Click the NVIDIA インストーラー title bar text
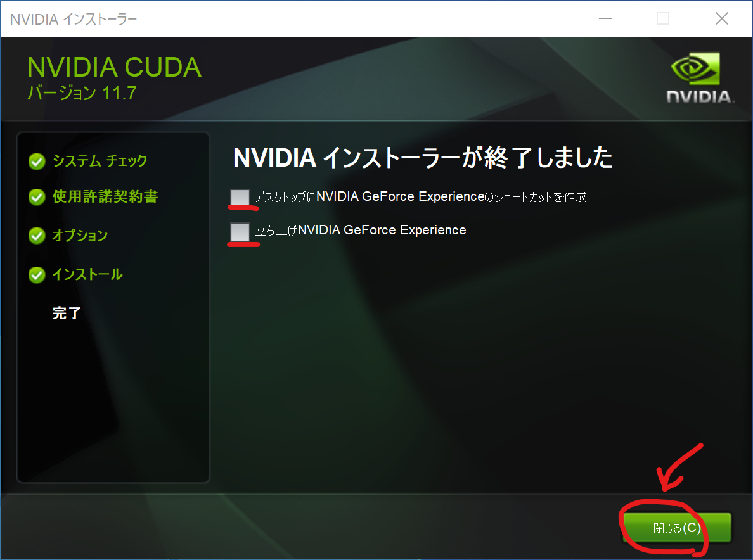The width and height of the screenshot is (753, 560). [74, 19]
